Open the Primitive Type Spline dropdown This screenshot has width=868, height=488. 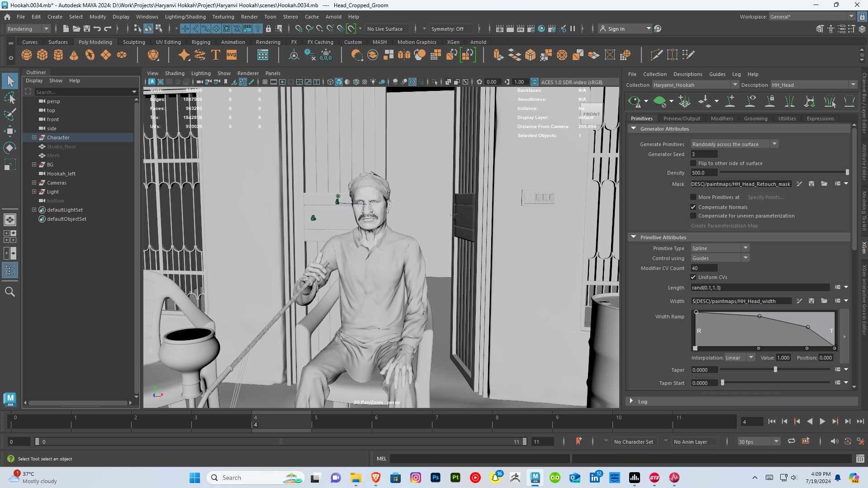tap(720, 248)
